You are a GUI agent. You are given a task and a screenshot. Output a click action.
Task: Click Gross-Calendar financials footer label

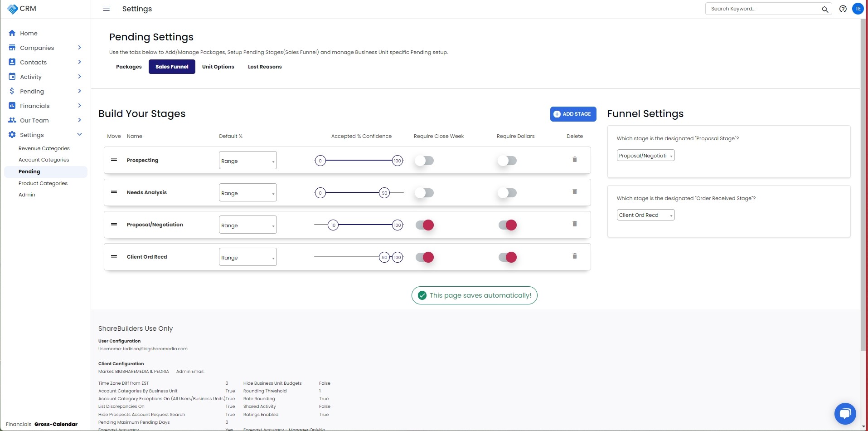coord(56,424)
